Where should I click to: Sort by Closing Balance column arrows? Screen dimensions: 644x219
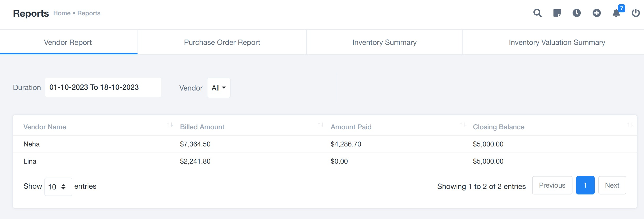[x=630, y=125]
